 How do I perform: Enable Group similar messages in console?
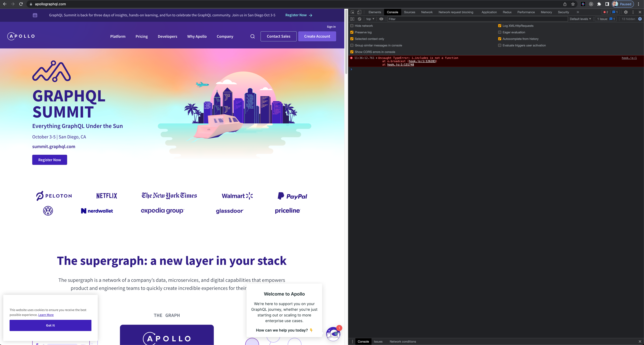352,45
